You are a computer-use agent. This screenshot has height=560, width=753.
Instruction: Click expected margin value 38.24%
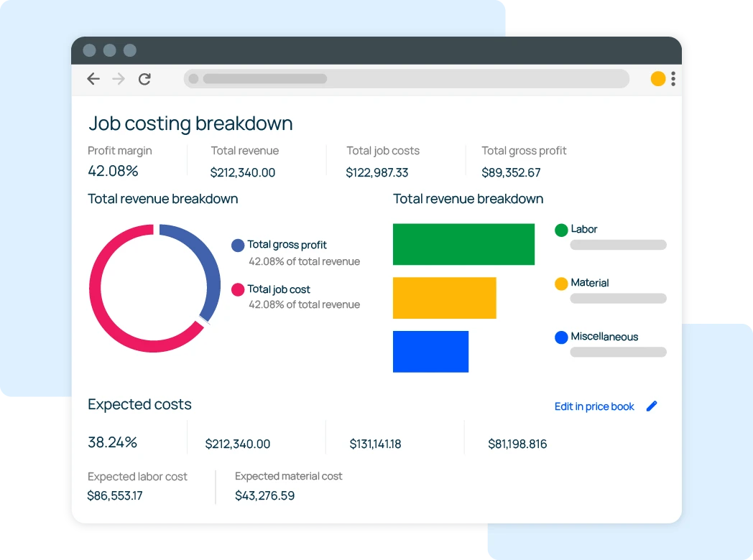pyautogui.click(x=112, y=442)
